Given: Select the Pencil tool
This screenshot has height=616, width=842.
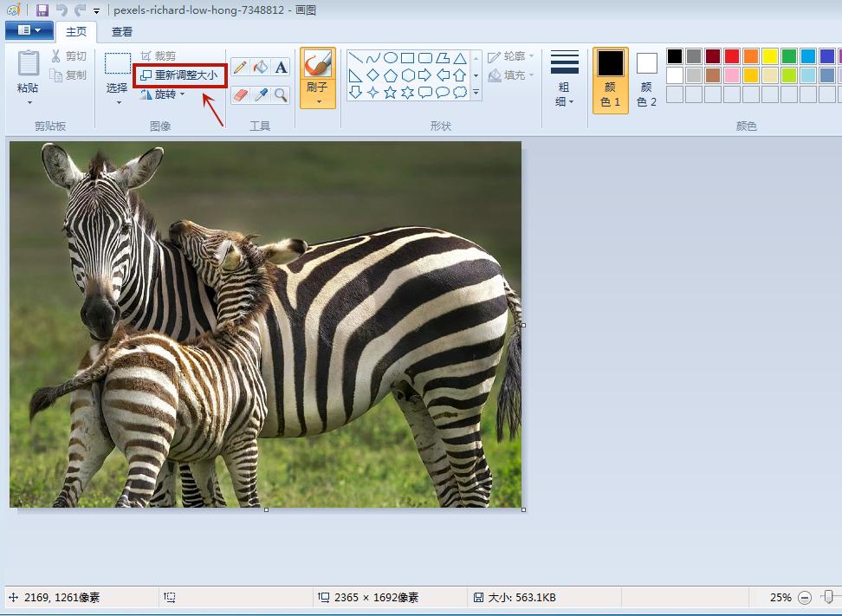Looking at the screenshot, I should [240, 68].
